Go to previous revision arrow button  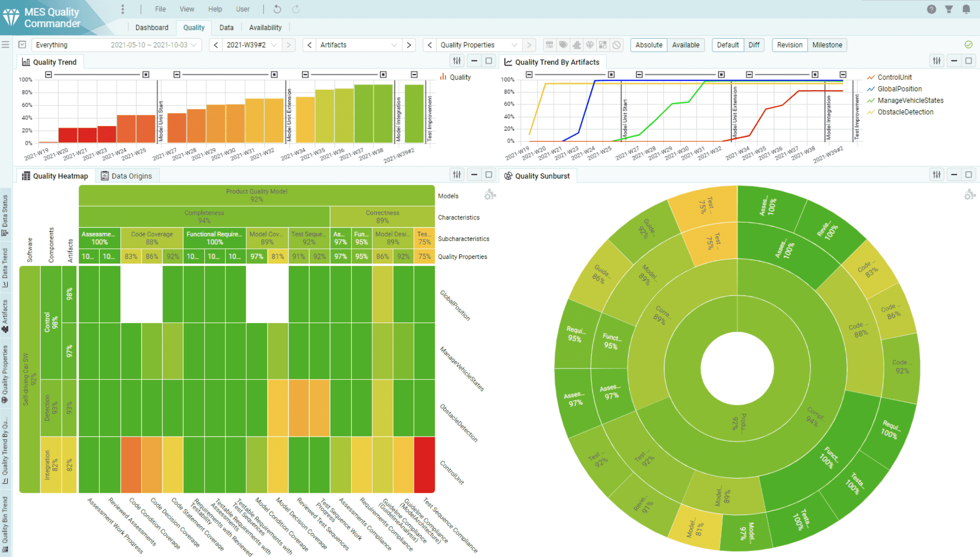pos(216,45)
